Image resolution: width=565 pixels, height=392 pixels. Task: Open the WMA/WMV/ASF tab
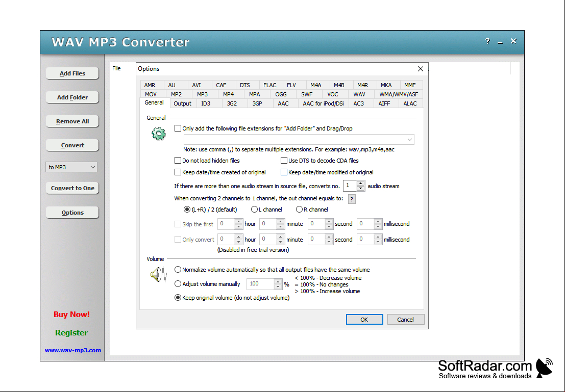(399, 94)
